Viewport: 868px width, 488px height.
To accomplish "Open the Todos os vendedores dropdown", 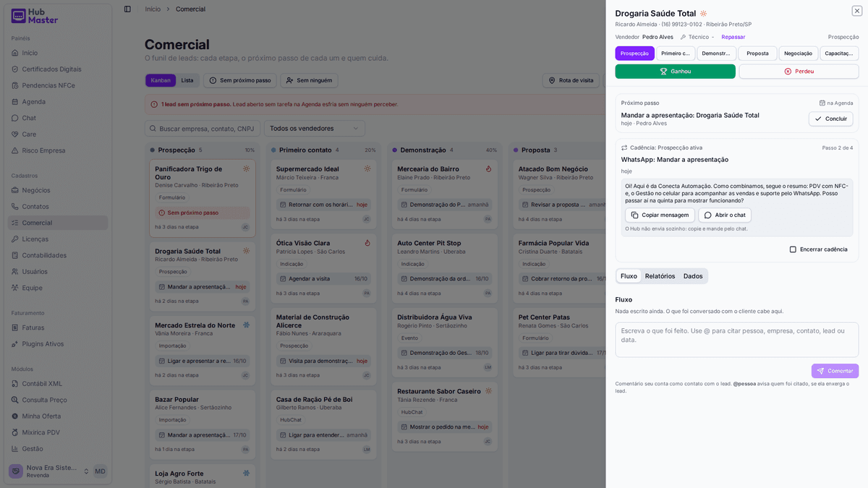I will (x=315, y=129).
